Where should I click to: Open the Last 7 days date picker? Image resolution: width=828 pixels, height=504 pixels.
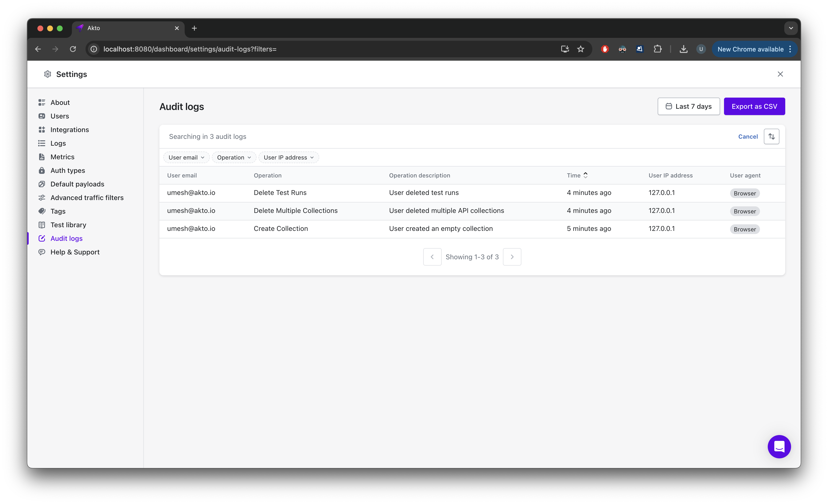click(688, 106)
